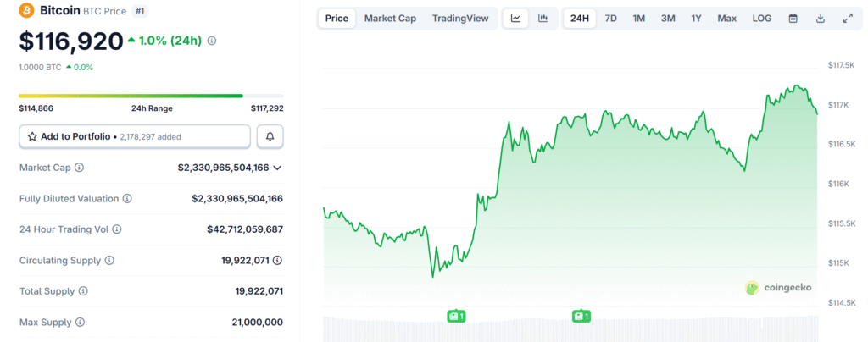Click the line chart icon
This screenshot has width=868, height=342.
point(515,18)
